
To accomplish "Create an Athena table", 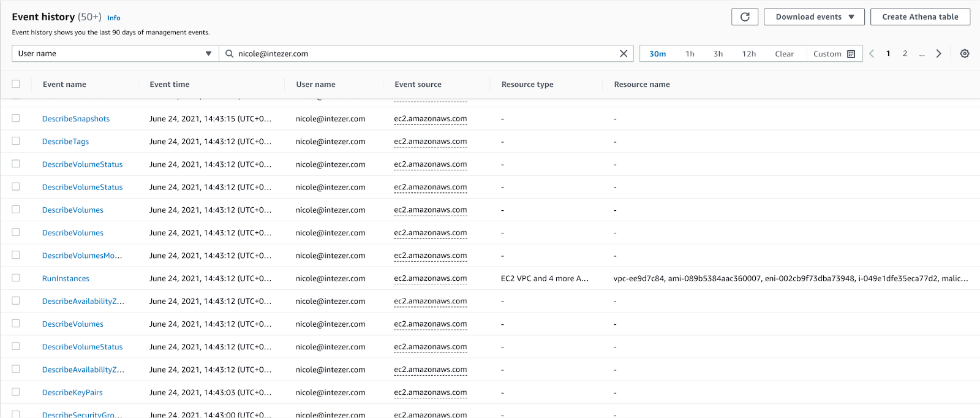I will [x=920, y=17].
